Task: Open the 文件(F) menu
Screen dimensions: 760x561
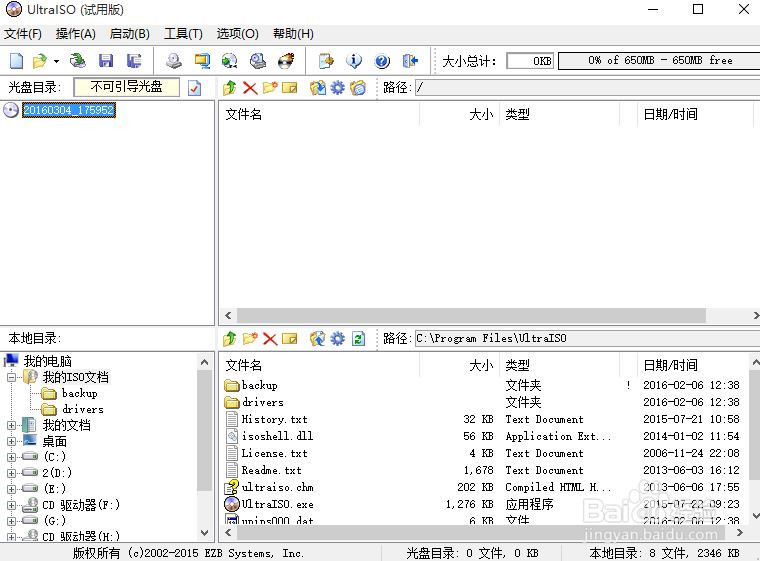Action: pos(23,34)
